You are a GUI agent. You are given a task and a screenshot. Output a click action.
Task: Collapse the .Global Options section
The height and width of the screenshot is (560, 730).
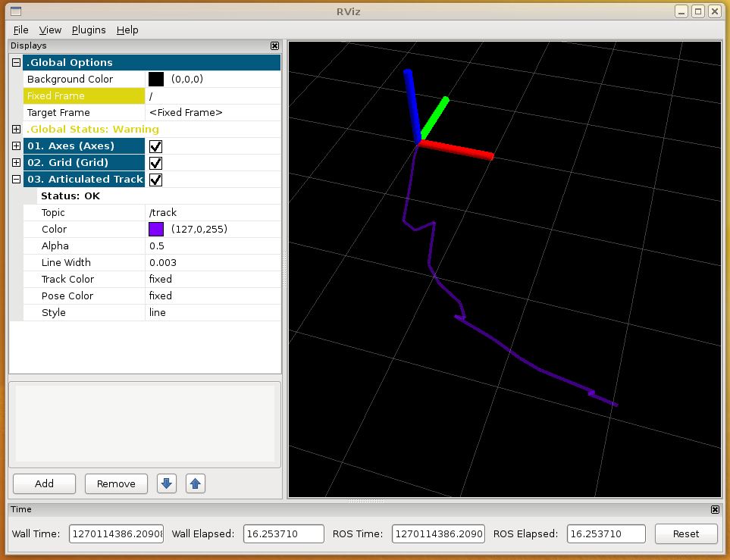[x=16, y=63]
